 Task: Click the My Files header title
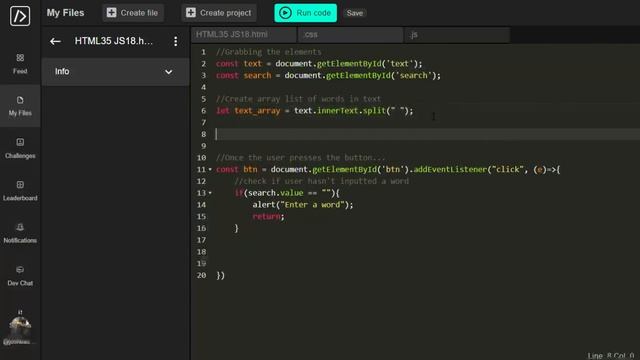pyautogui.click(x=65, y=13)
